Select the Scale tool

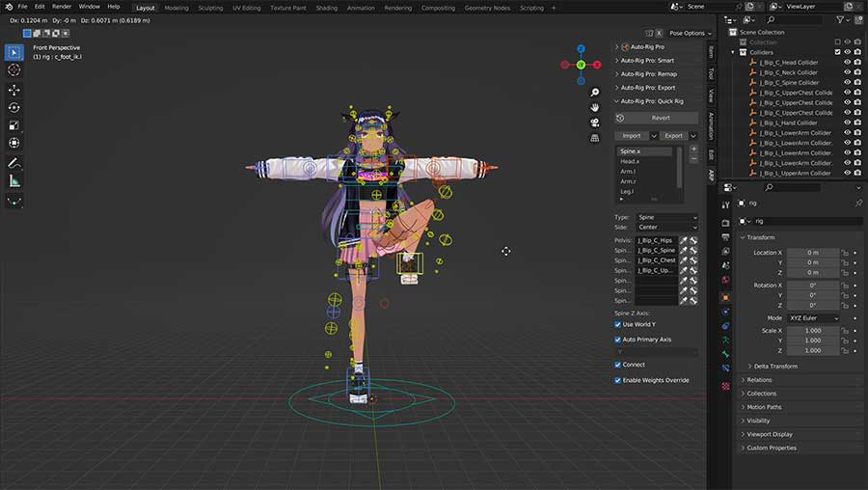click(x=14, y=125)
